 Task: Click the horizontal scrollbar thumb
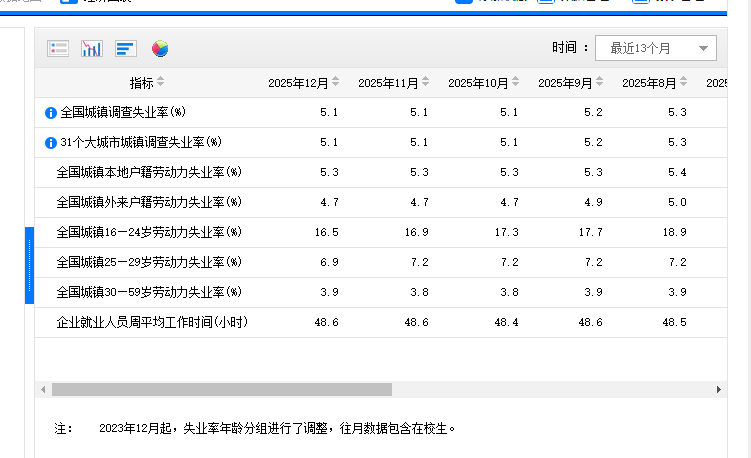[x=222, y=389]
